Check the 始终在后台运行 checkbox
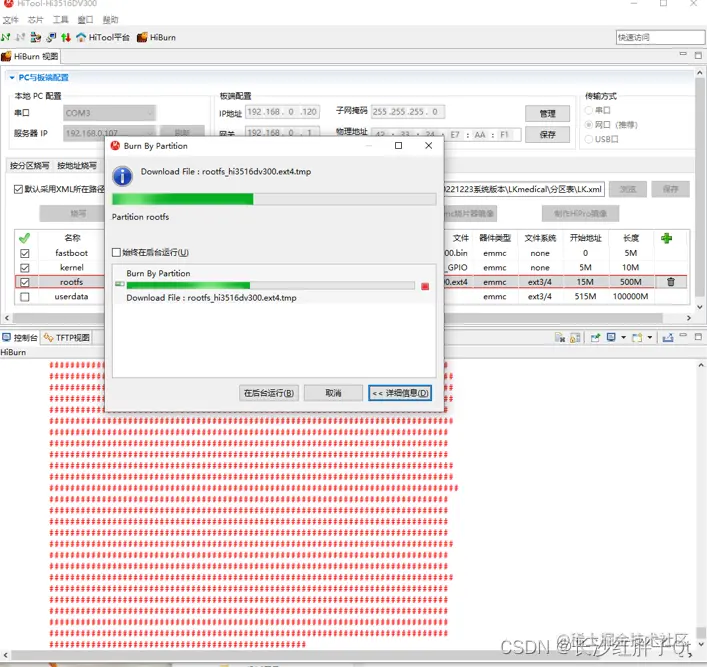This screenshot has width=707, height=667. 116,252
